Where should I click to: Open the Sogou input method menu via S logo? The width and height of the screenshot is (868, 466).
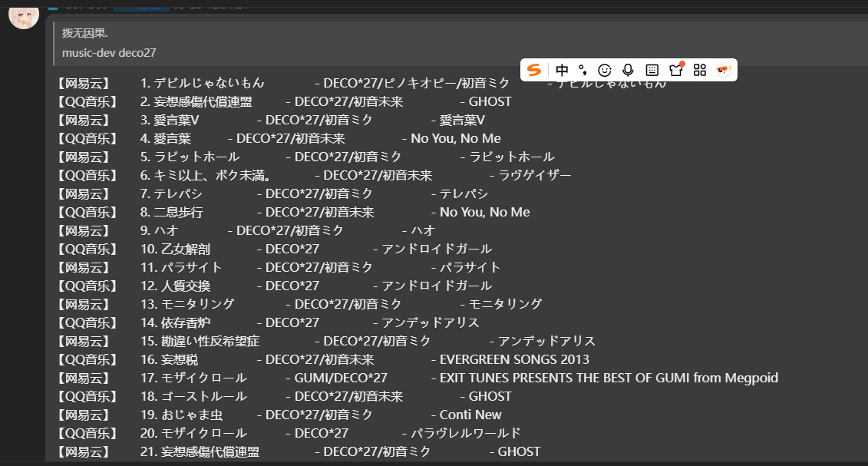[x=534, y=70]
